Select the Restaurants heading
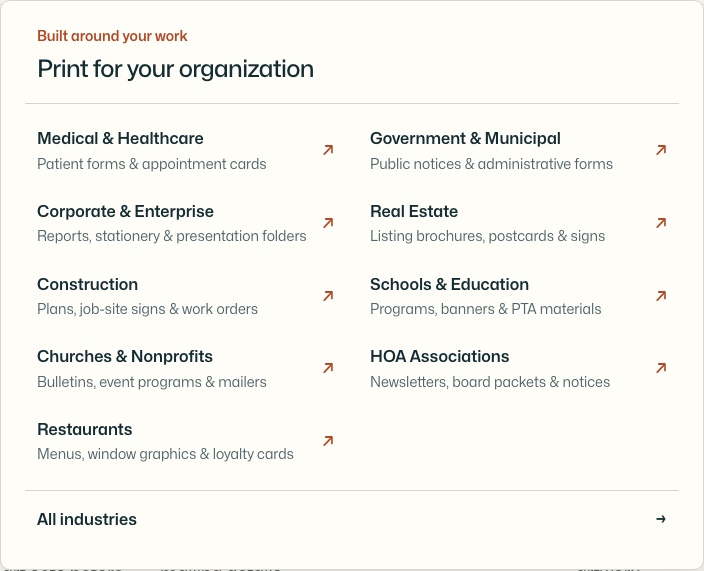Image resolution: width=704 pixels, height=571 pixels. tap(85, 430)
